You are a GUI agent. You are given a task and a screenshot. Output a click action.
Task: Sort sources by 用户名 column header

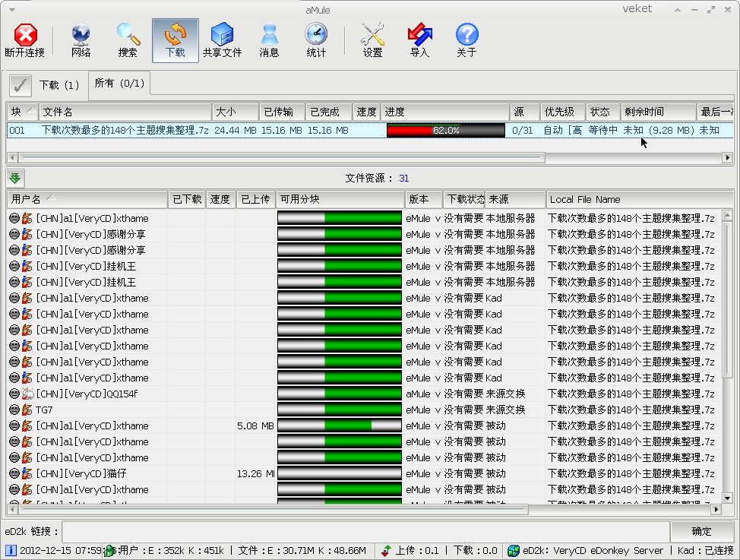click(x=88, y=199)
